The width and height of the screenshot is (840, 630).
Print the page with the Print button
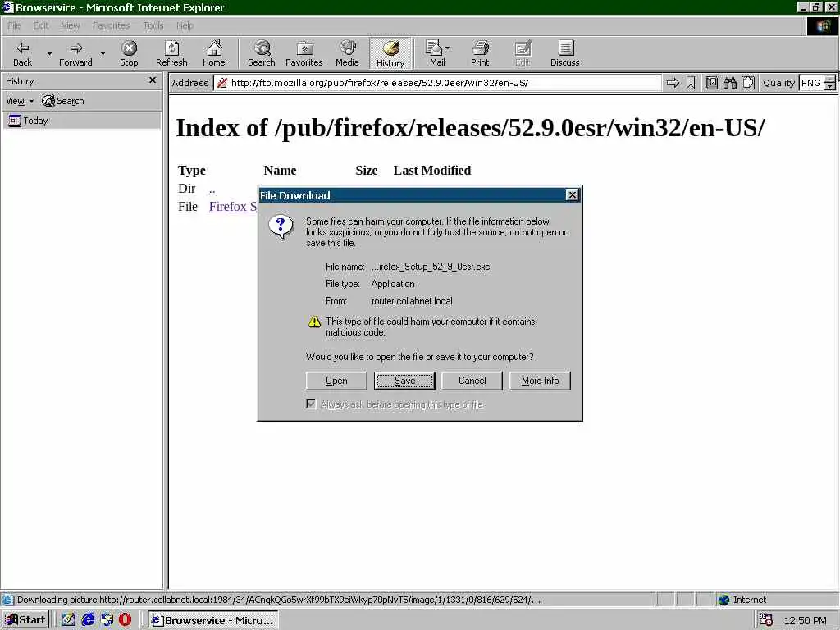480,53
